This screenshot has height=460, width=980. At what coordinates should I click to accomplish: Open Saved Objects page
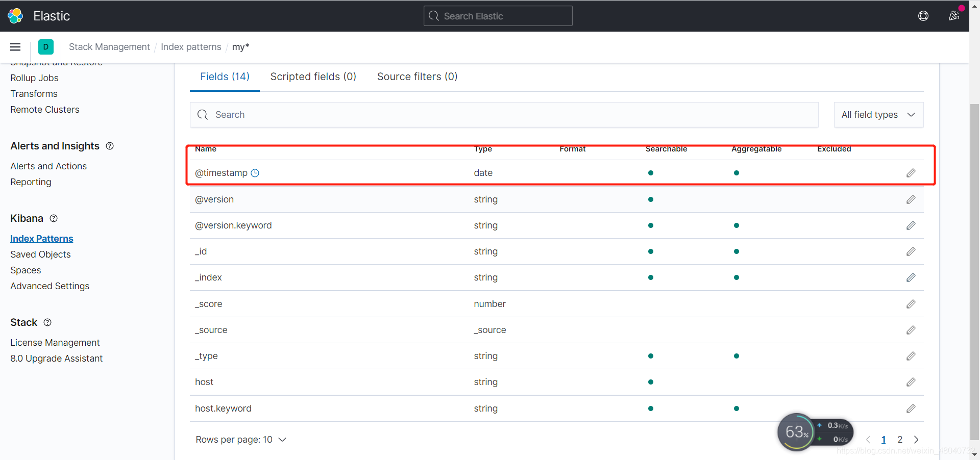[x=40, y=254]
